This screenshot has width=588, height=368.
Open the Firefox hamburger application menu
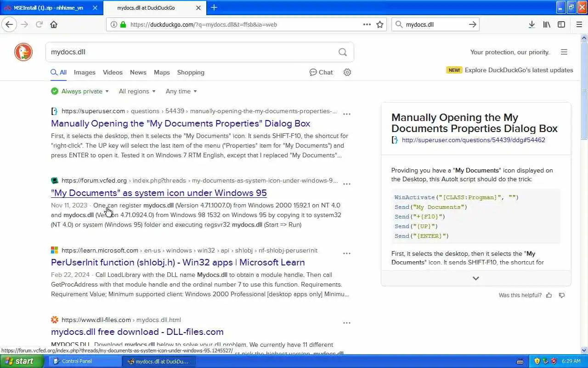tap(579, 24)
